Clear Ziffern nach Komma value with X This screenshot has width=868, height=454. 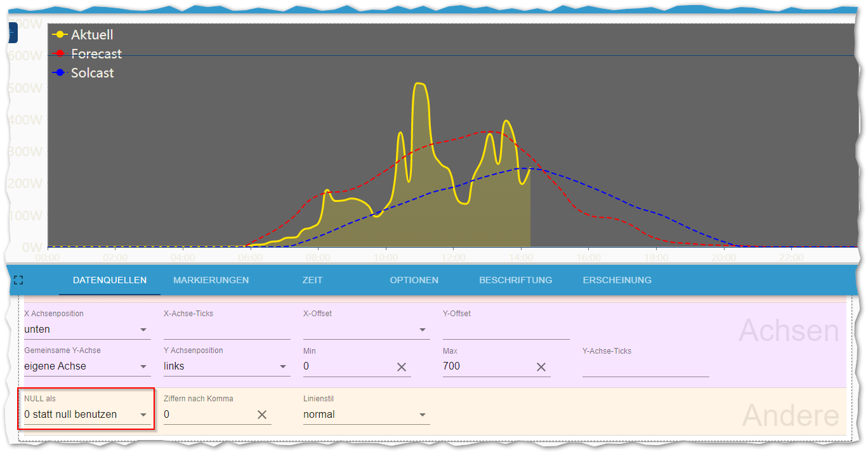[262, 415]
